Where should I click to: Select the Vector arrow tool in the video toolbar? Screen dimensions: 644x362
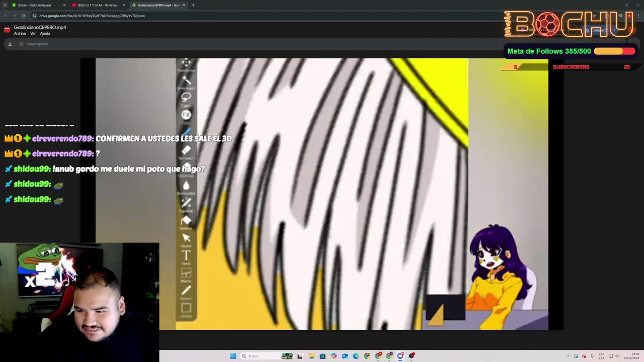(x=186, y=238)
